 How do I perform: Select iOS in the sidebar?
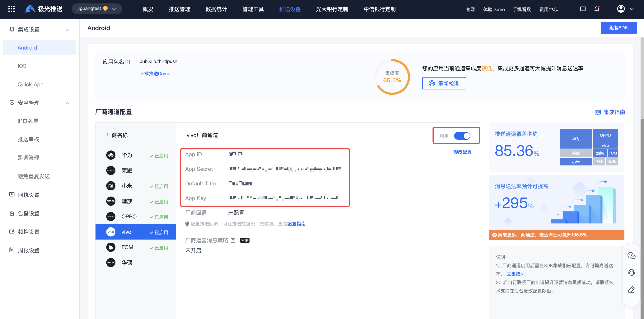(22, 66)
